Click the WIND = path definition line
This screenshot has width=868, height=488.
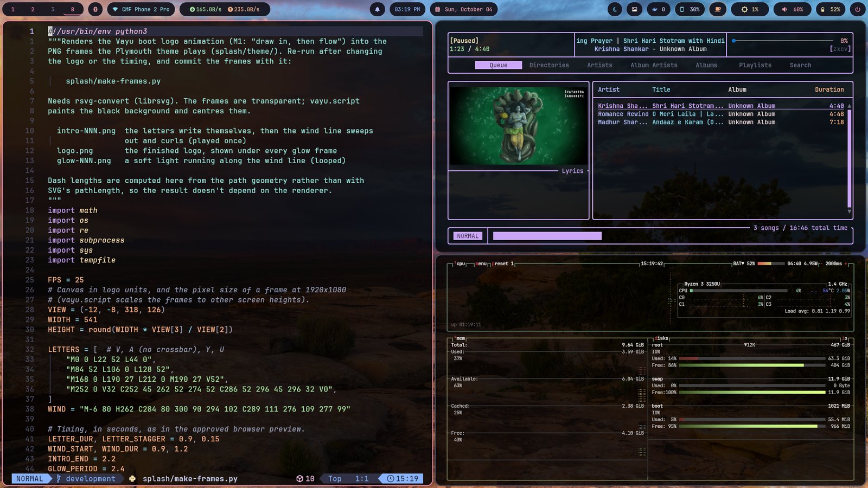199,409
